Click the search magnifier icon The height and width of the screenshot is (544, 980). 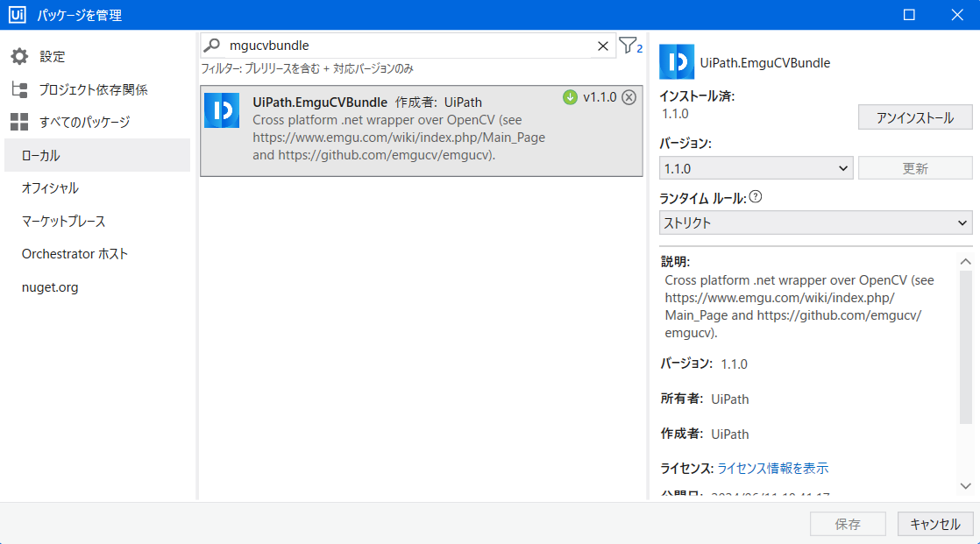(x=212, y=45)
